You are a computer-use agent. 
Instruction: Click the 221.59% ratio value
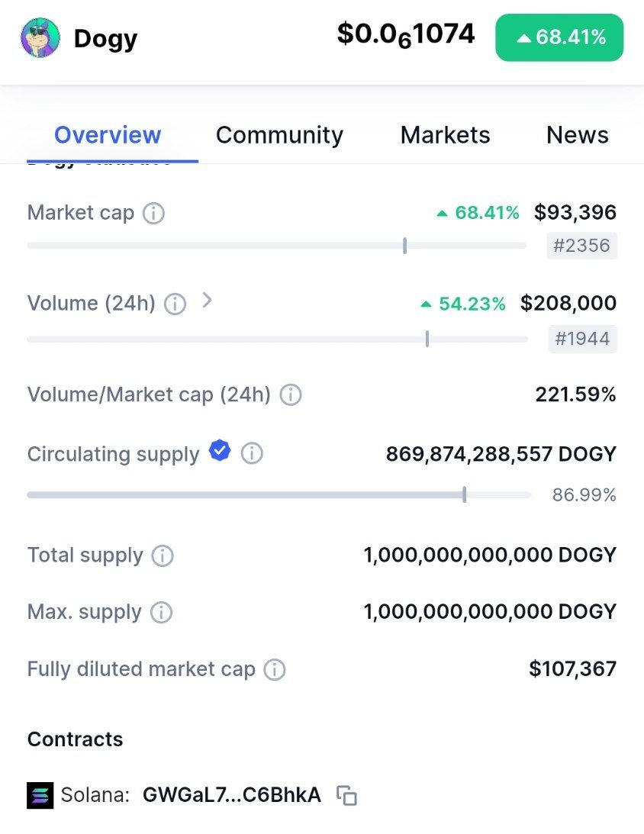pyautogui.click(x=576, y=394)
